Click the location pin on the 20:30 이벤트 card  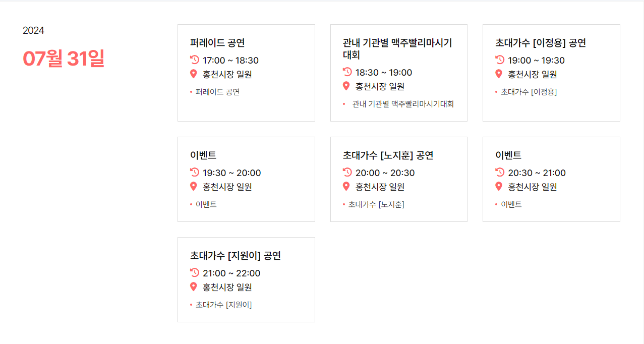499,186
